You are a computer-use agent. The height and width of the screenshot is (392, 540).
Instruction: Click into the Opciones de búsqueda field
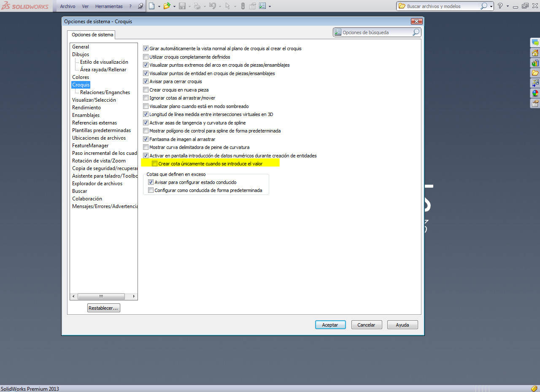pyautogui.click(x=376, y=32)
